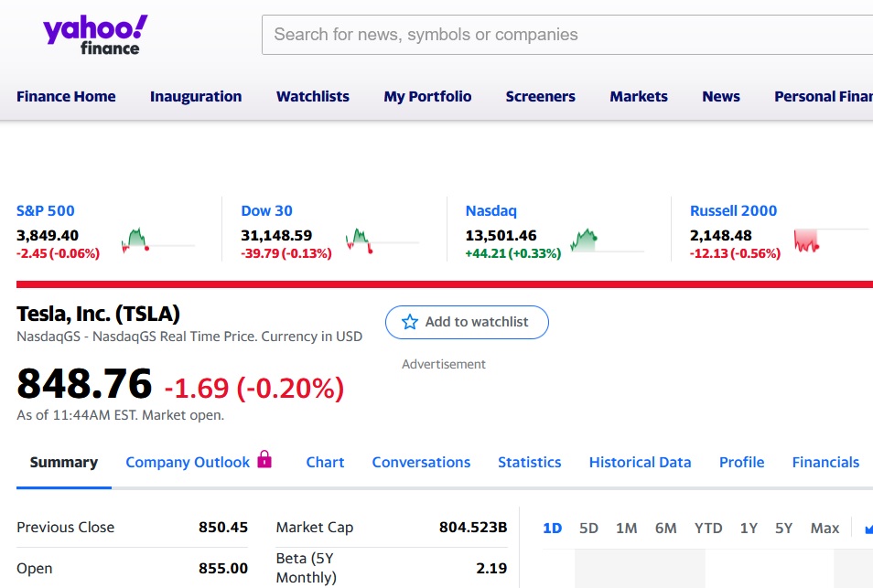Open Watchlists in the navigation bar

[x=313, y=96]
